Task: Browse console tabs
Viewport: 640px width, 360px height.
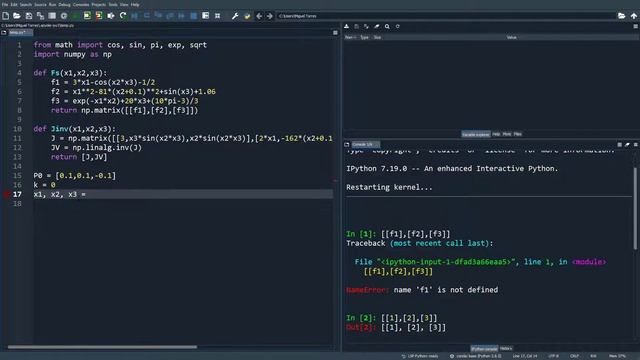Action: pos(347,144)
